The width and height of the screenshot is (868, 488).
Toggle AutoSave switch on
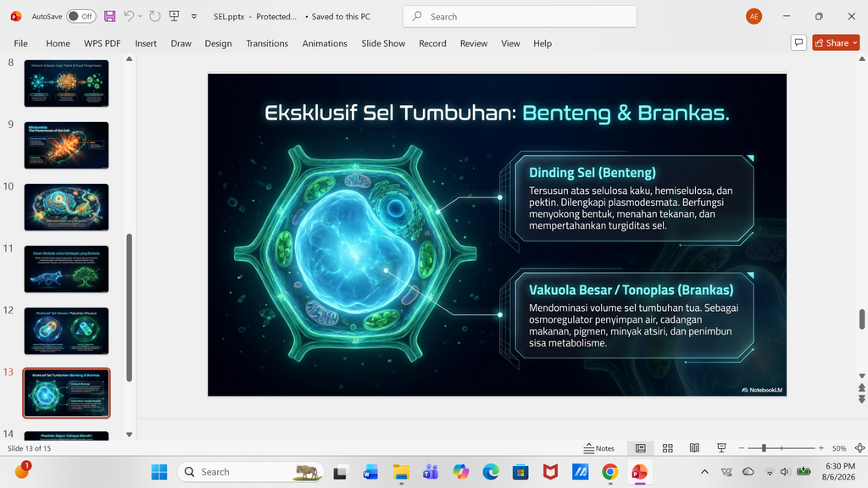point(81,17)
